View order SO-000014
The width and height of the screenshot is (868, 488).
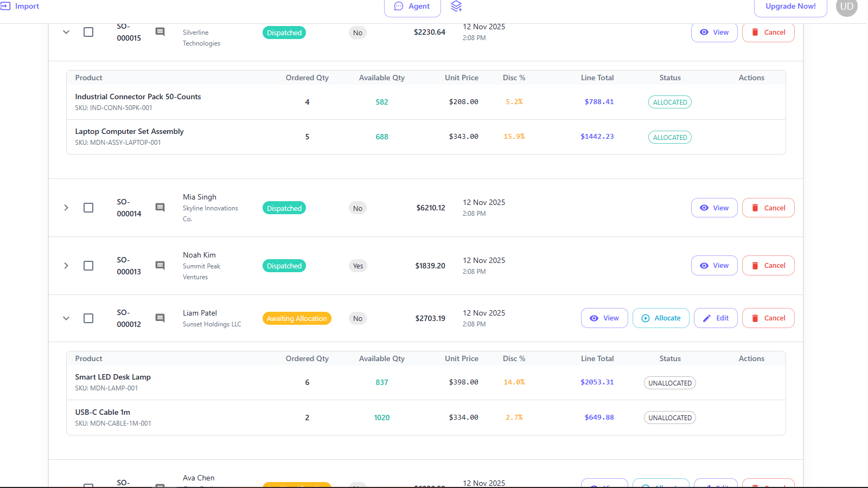(x=714, y=208)
